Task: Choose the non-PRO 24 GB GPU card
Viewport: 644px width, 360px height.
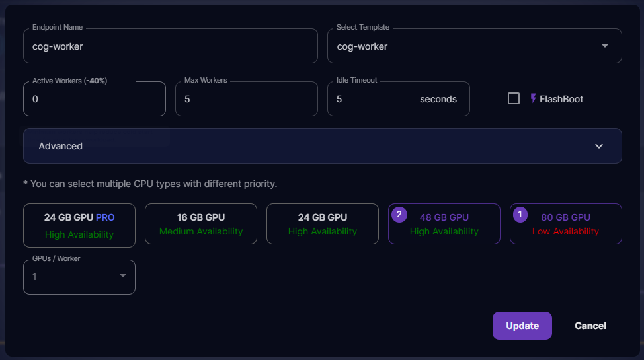Action: (x=323, y=224)
